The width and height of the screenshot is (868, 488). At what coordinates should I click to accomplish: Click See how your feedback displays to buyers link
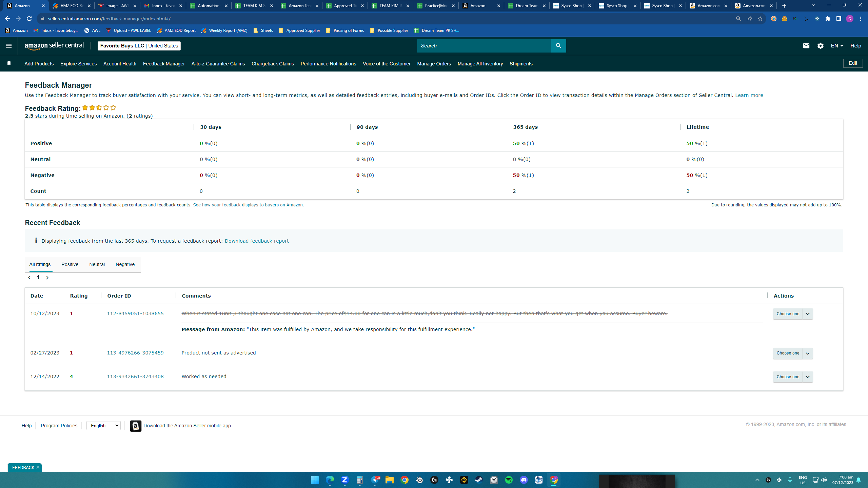pyautogui.click(x=248, y=205)
